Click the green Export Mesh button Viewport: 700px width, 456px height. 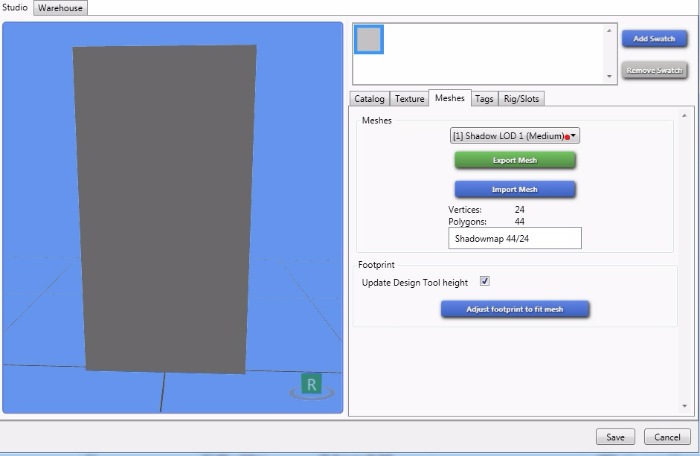pos(515,160)
